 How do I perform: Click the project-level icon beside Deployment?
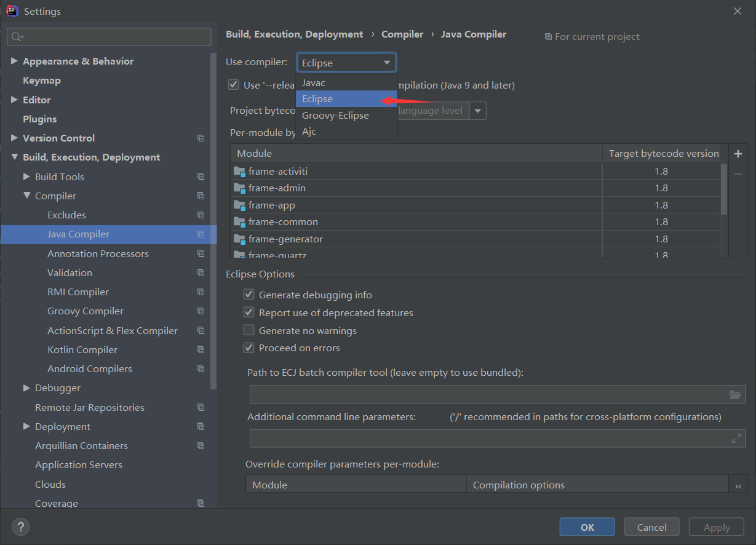(x=201, y=426)
